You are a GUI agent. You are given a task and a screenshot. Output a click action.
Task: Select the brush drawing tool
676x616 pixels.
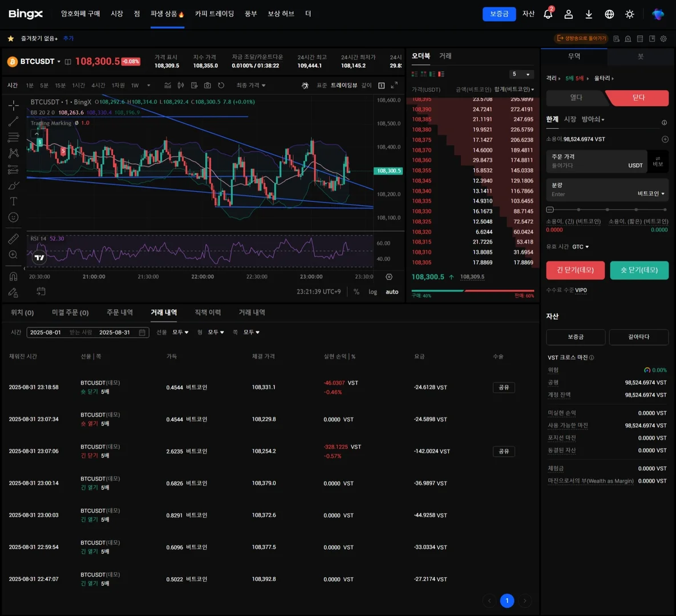tap(13, 186)
